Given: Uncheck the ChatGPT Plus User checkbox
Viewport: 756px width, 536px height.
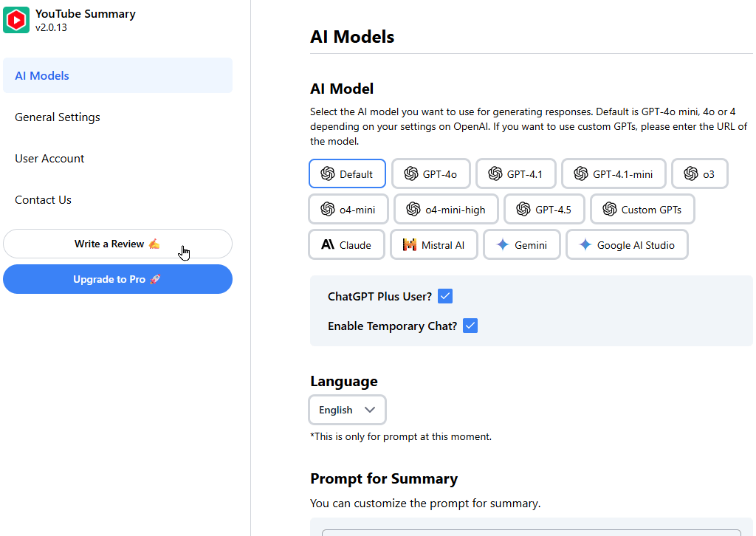Looking at the screenshot, I should click(445, 296).
